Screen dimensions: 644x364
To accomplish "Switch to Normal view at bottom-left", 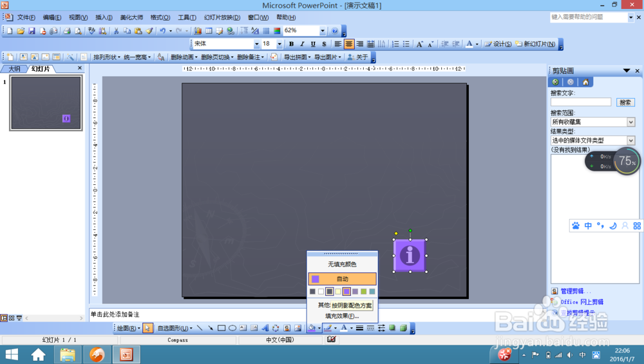I will pyautogui.click(x=4, y=318).
